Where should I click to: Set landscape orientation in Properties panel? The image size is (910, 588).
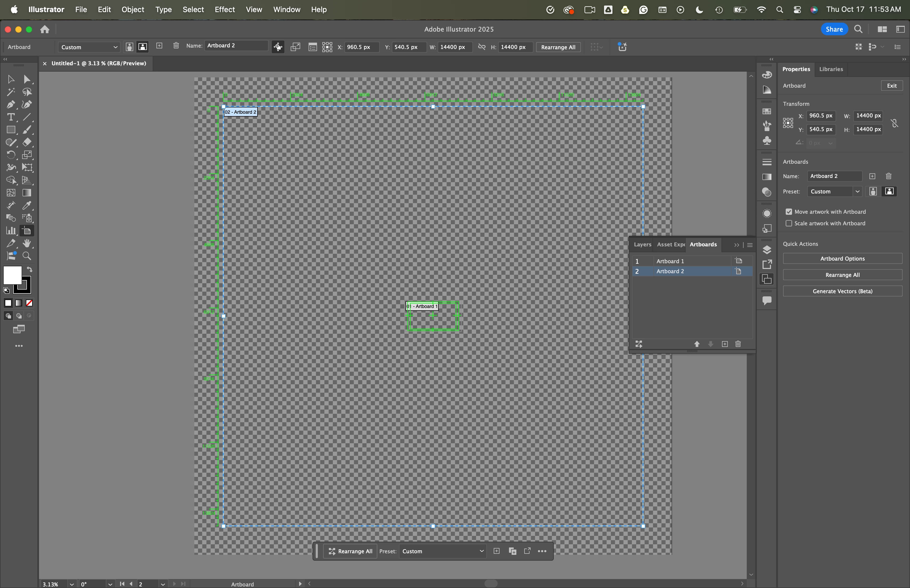[x=889, y=191]
